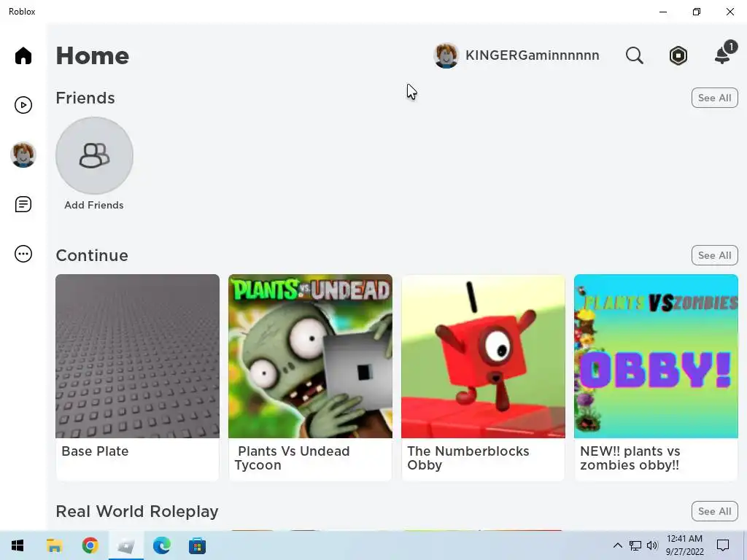Click See All for Real World Roleplay
Screen dimensions: 747x560
pos(715,511)
